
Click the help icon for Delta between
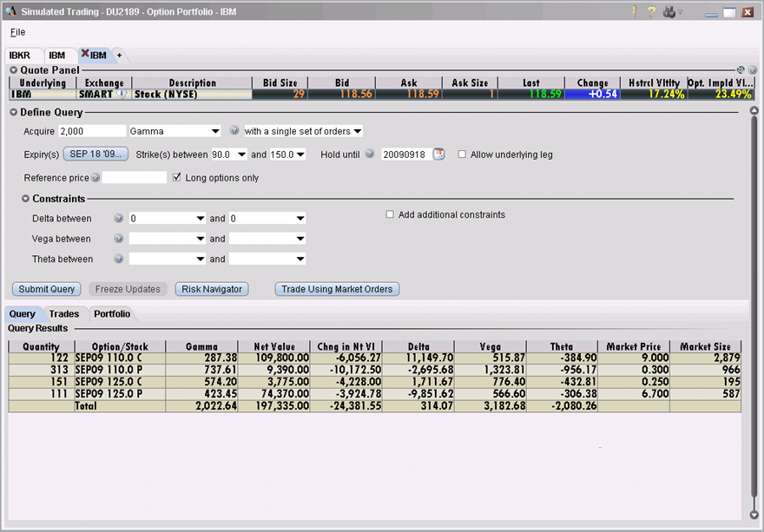click(118, 218)
